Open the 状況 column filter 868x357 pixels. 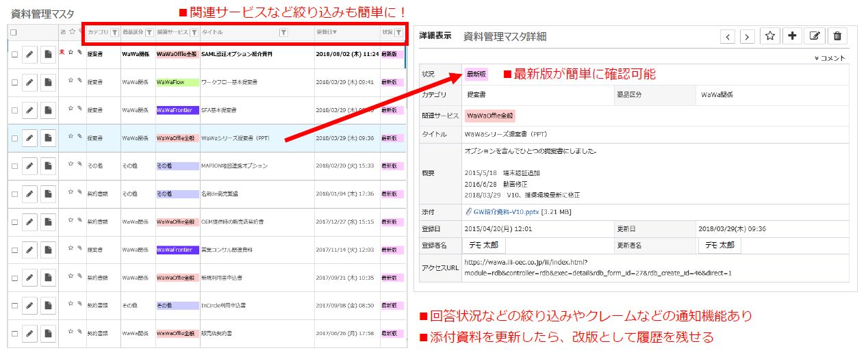398,32
